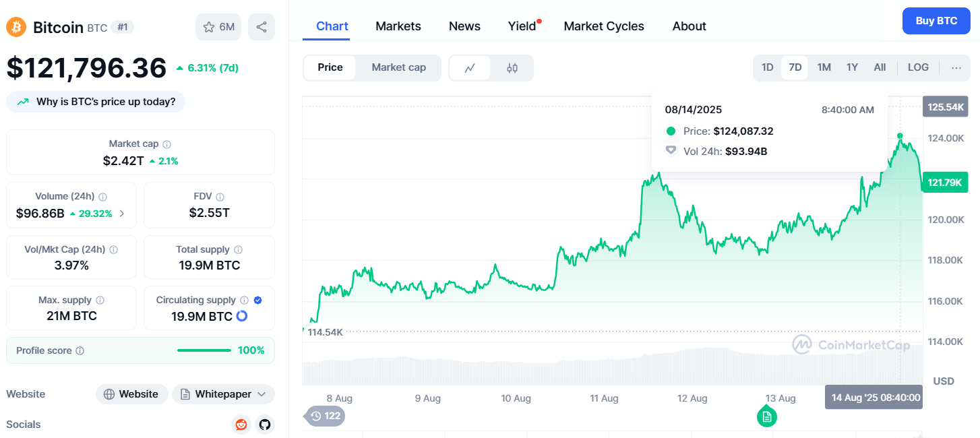
Task: Select the 1Y time range
Action: 852,67
